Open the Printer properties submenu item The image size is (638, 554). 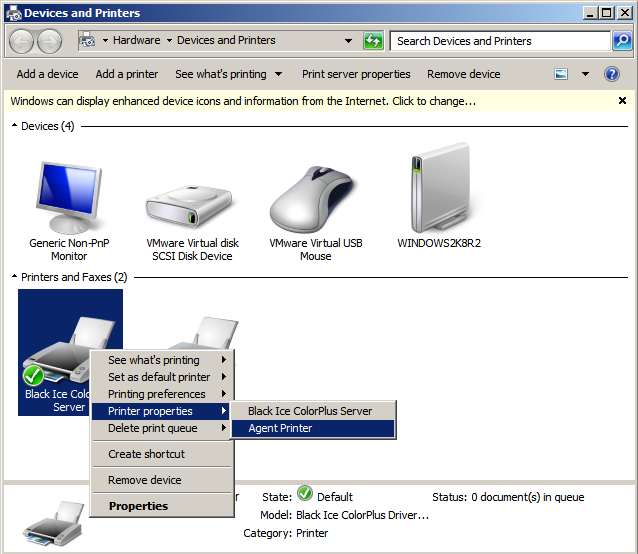pos(161,411)
